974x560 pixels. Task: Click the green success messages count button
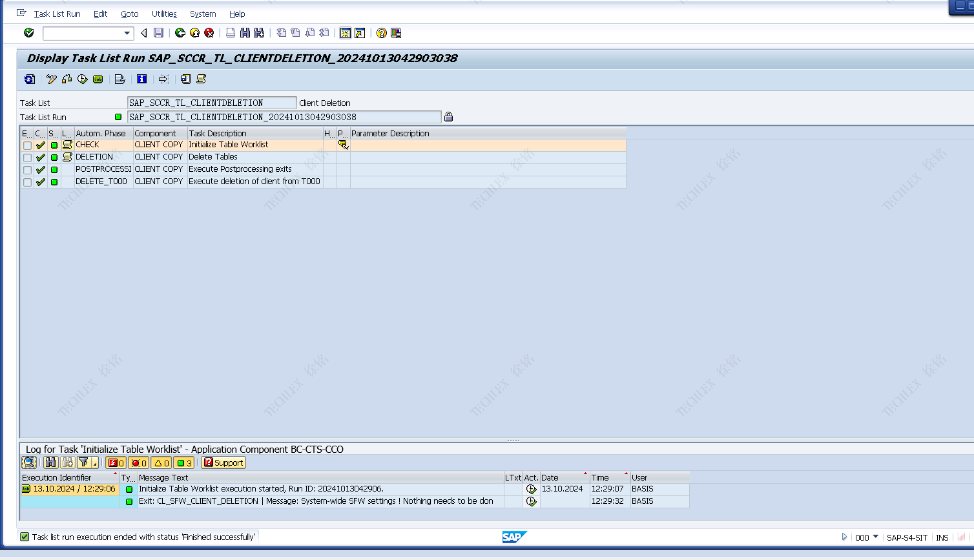tap(184, 462)
